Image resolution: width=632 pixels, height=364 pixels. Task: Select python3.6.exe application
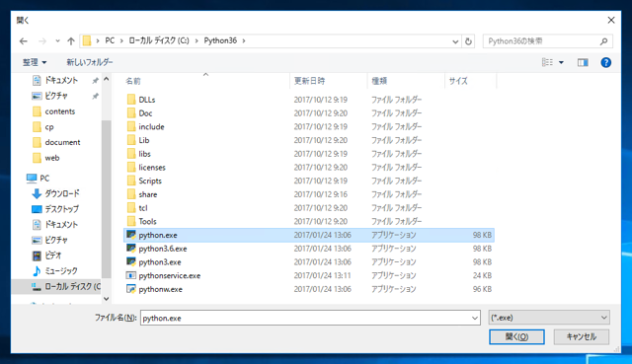(162, 249)
